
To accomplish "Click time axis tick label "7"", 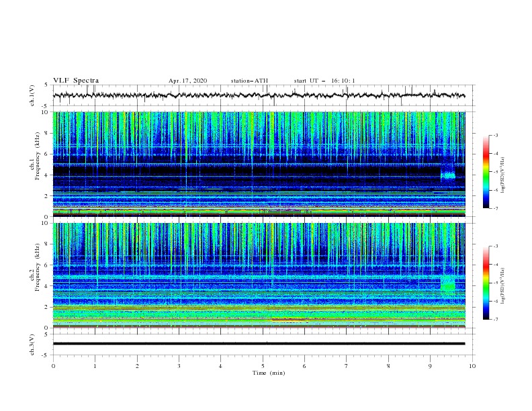I will [x=347, y=366].
